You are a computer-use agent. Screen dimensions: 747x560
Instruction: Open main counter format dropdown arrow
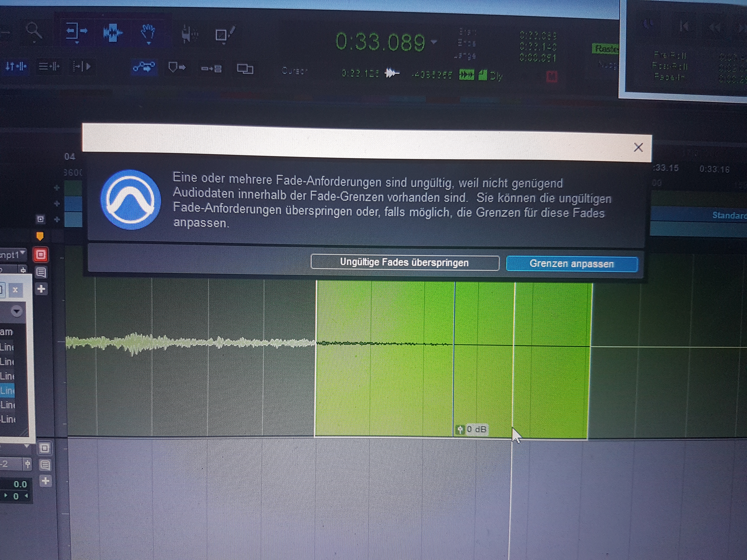point(434,42)
